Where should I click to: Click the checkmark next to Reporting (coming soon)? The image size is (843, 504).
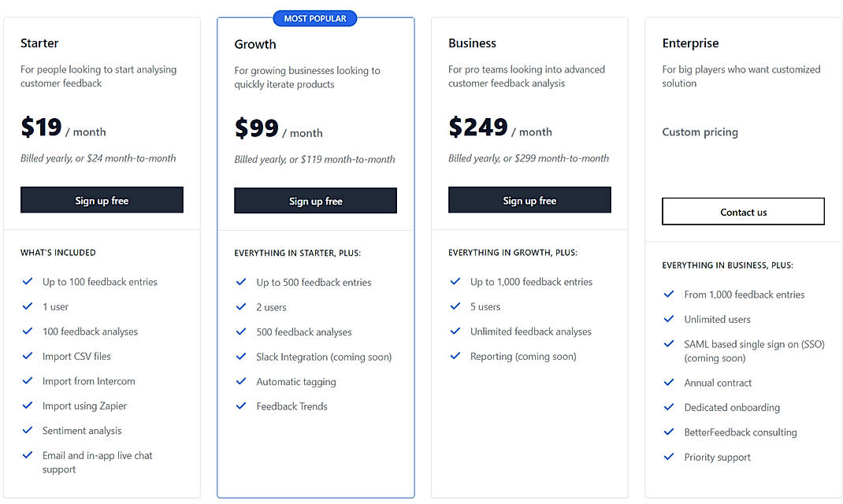pyautogui.click(x=455, y=356)
